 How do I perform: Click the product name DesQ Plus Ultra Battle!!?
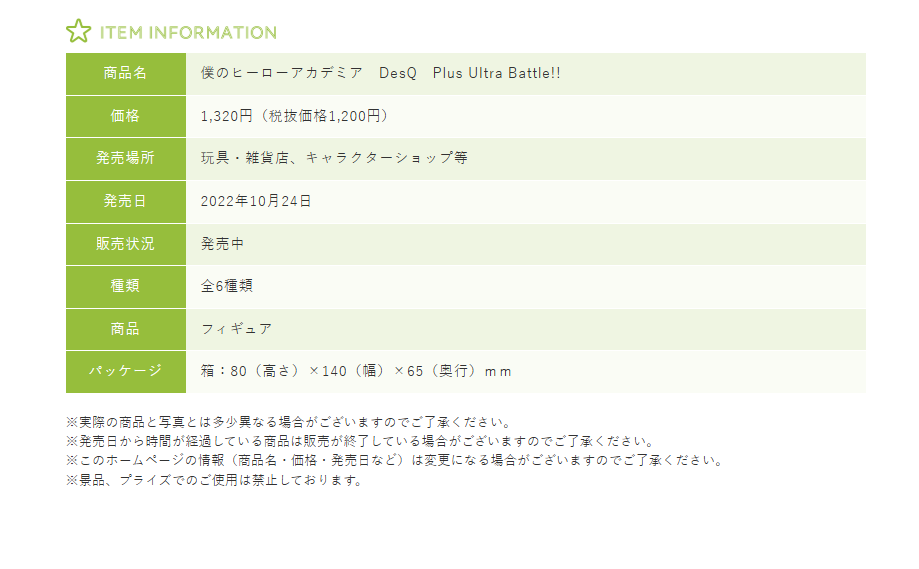[381, 74]
